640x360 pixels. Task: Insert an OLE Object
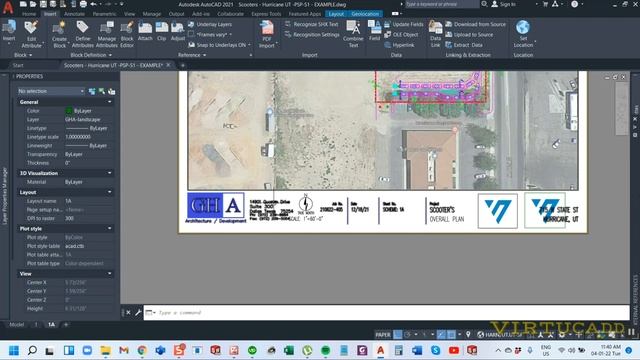[401, 35]
